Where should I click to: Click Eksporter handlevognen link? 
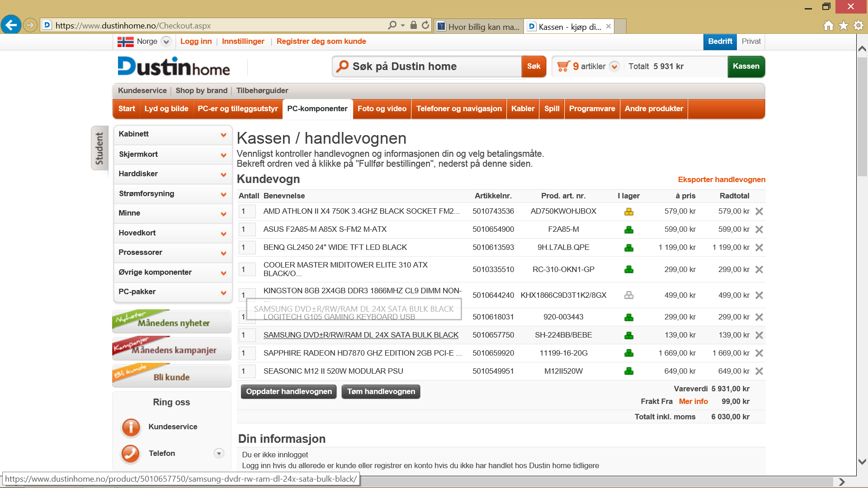tap(722, 180)
